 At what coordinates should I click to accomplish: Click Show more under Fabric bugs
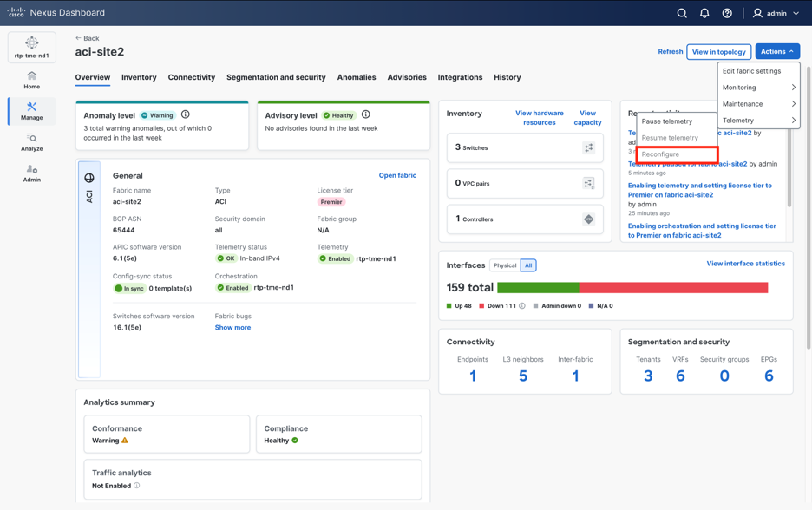click(x=232, y=327)
